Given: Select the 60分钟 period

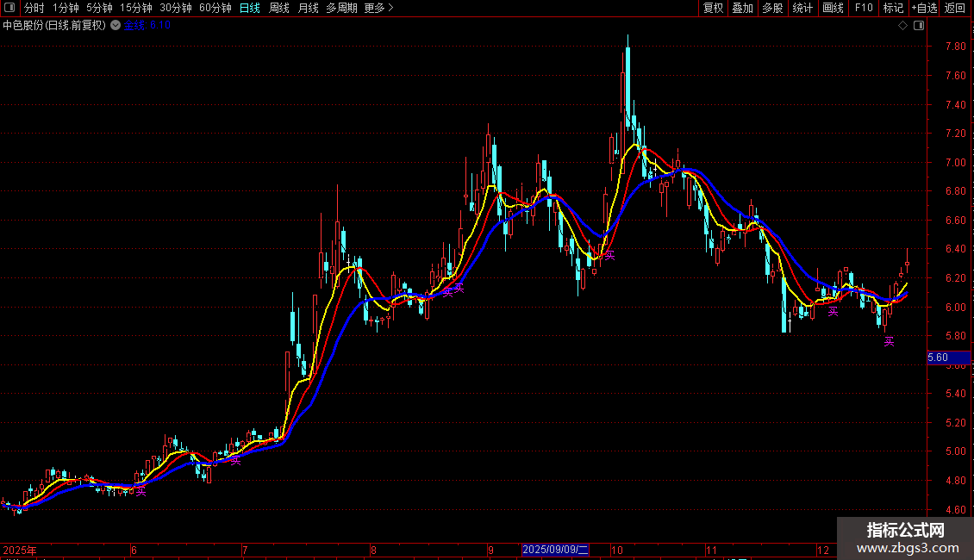Looking at the screenshot, I should tap(215, 8).
